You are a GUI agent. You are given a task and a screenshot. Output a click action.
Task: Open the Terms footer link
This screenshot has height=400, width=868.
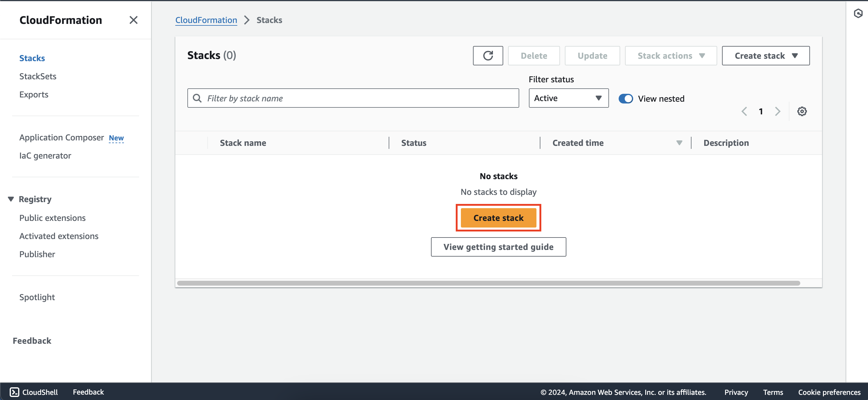pyautogui.click(x=773, y=392)
